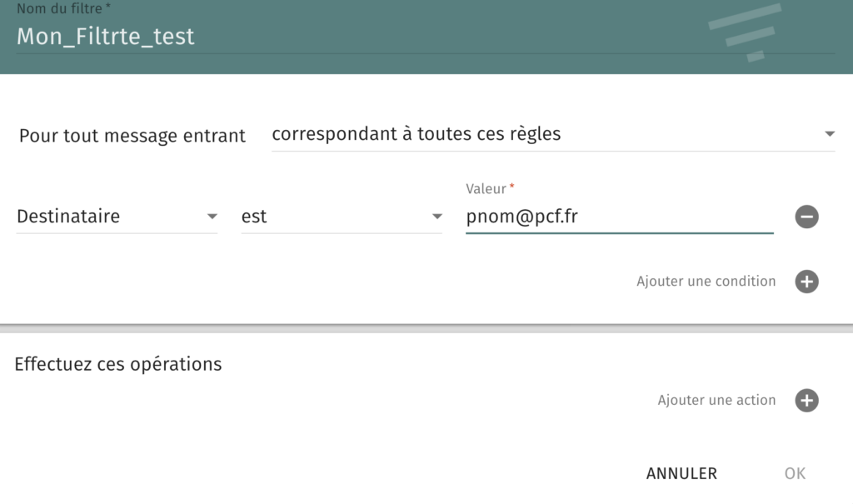Viewport: 853px width, 504px height.
Task: Click the 'Nom du filtre' label
Action: point(63,8)
